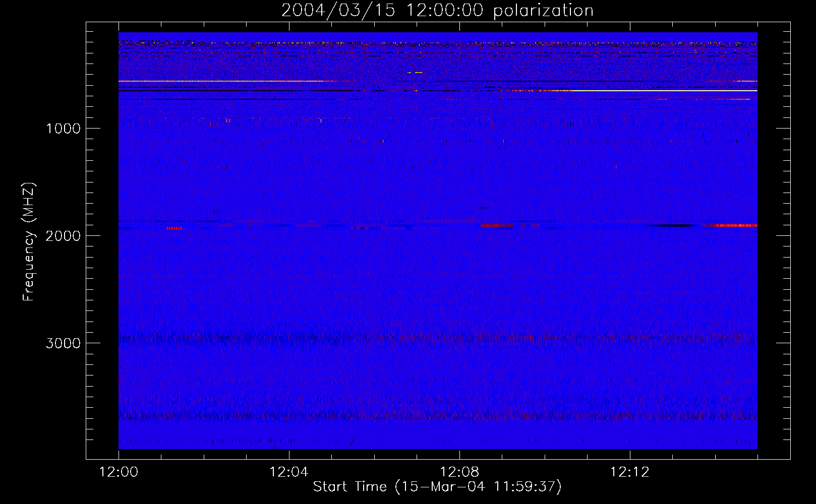Viewport: 816px width, 504px height.
Task: Click the "12:04" time tick label
Action: coord(289,472)
